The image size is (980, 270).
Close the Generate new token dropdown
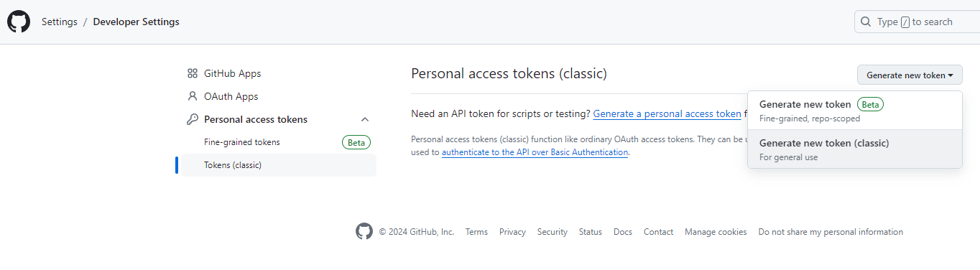coord(910,75)
